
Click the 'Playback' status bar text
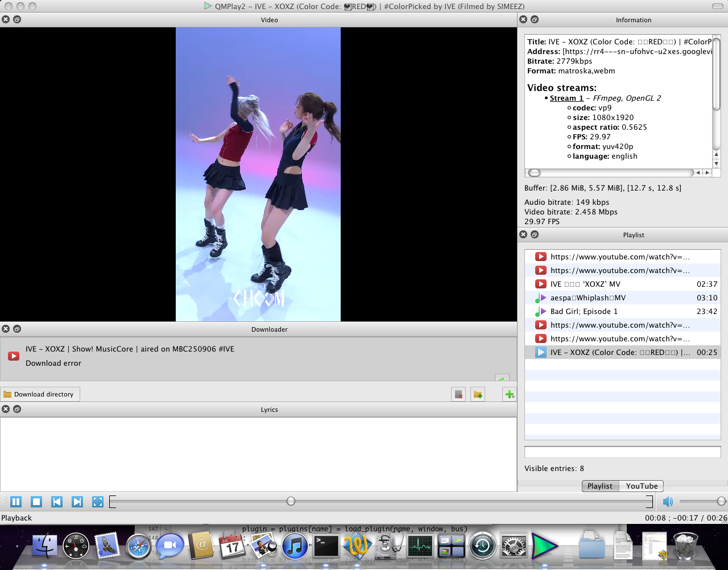pos(16,518)
